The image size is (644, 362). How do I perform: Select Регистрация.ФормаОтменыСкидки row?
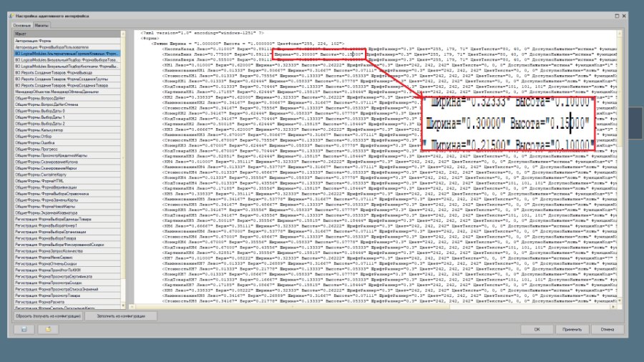(x=67, y=263)
